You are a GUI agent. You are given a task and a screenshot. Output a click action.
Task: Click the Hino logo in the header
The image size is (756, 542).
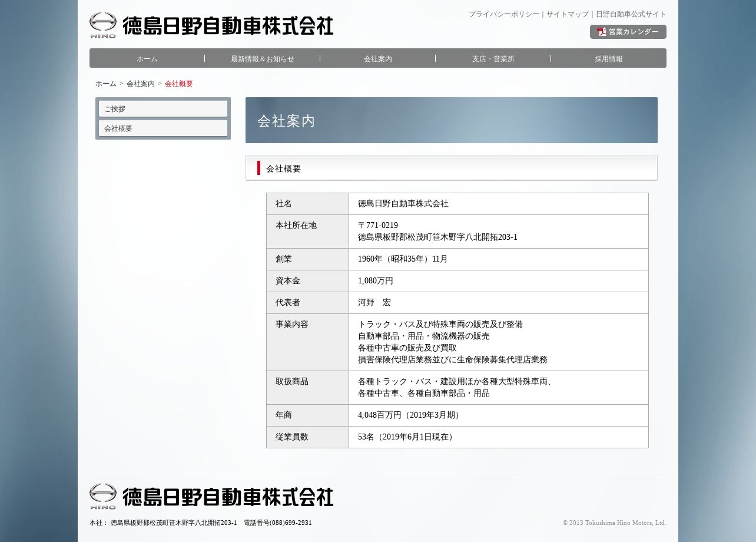(103, 25)
